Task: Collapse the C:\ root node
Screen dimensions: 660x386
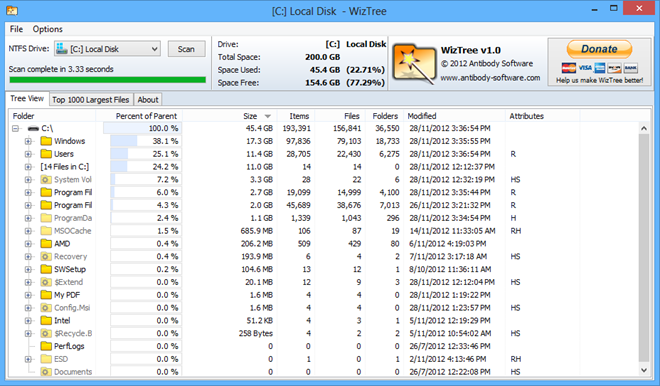Action: tap(16, 128)
